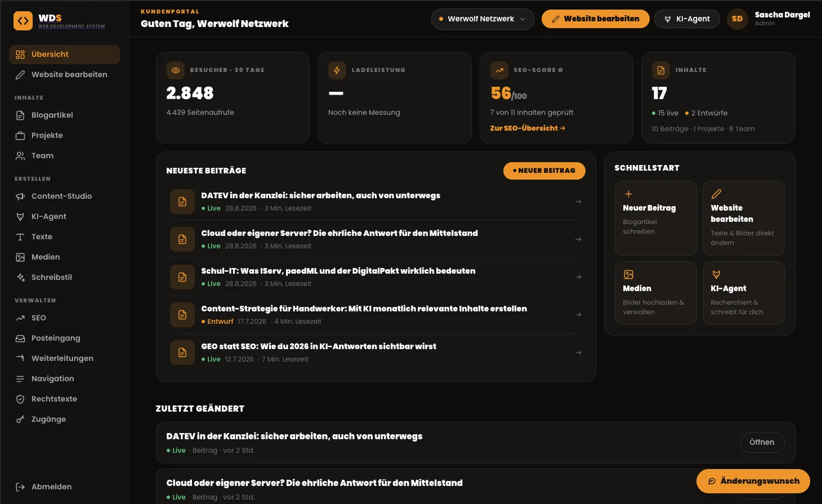Open the Neuer Beitrag quick start card
822x504 pixels.
pyautogui.click(x=656, y=218)
